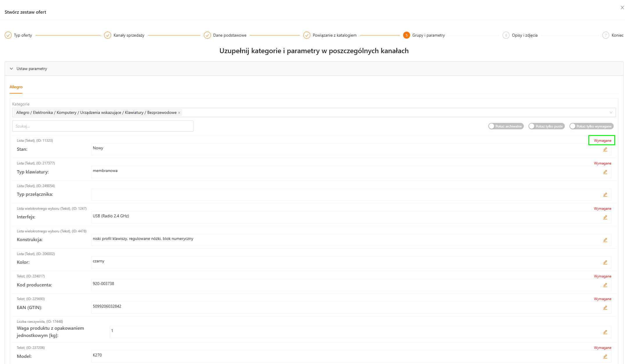Toggle the Pokaż archiwalne switch
625x364 pixels.
click(506, 126)
